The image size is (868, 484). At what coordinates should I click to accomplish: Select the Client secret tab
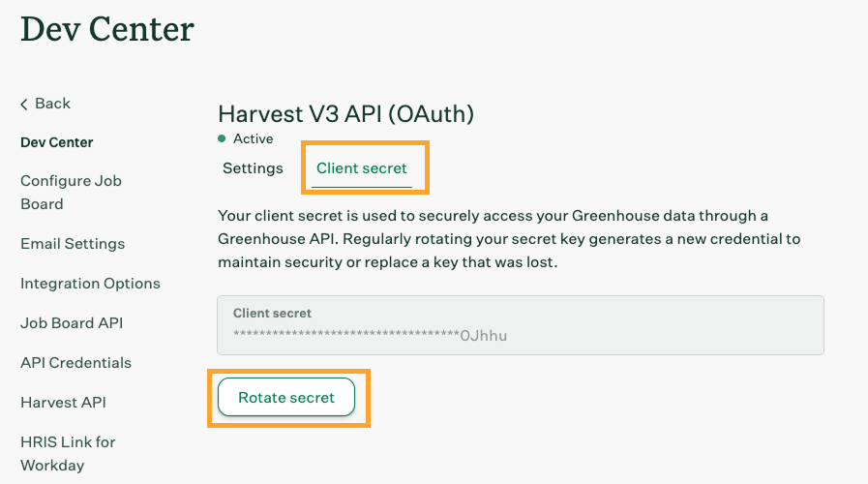click(x=362, y=168)
